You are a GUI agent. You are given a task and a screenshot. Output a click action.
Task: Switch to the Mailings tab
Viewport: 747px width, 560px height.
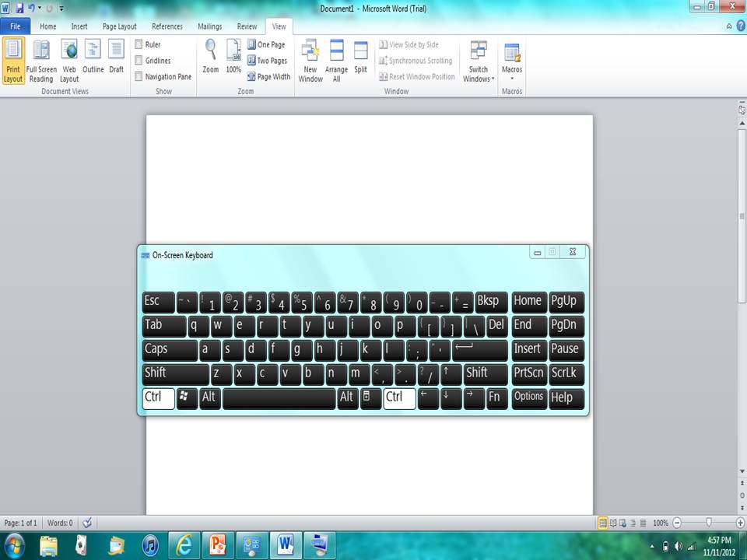[x=209, y=26]
